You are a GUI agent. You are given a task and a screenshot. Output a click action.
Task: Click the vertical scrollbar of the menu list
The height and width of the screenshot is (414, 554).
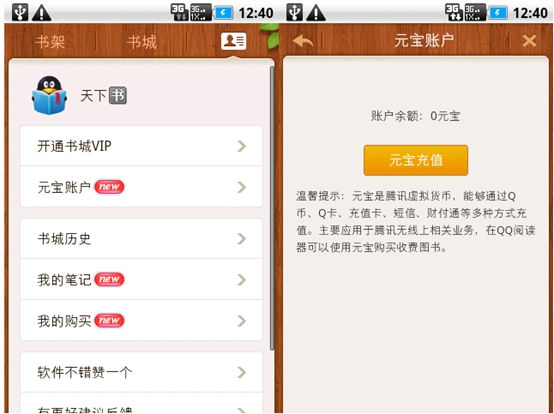coord(272,208)
